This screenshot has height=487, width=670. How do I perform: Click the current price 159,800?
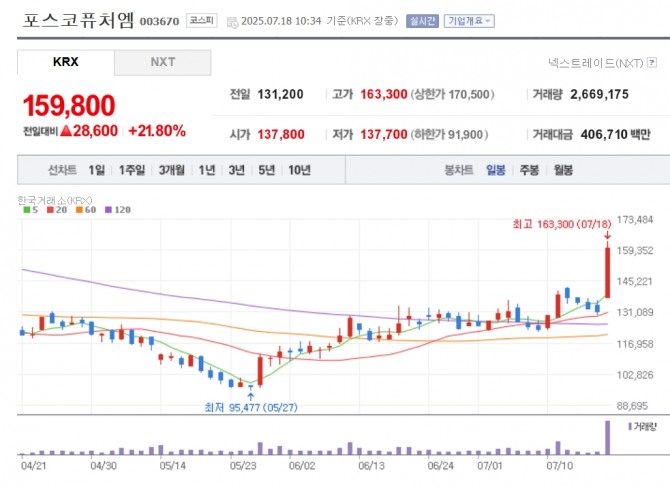click(x=69, y=106)
